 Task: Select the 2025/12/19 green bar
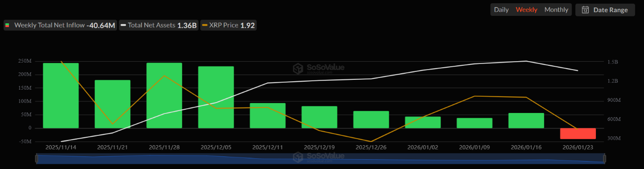point(319,117)
